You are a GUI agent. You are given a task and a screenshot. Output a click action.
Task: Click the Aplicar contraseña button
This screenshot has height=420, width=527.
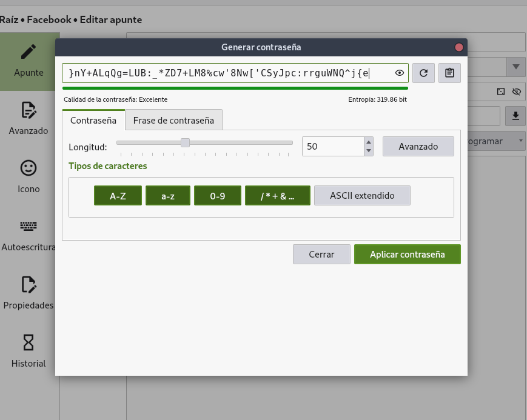[x=407, y=255]
